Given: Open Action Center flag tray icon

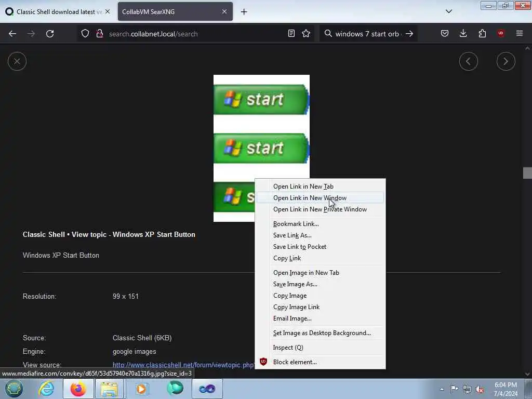Looking at the screenshot, I should click(454, 389).
